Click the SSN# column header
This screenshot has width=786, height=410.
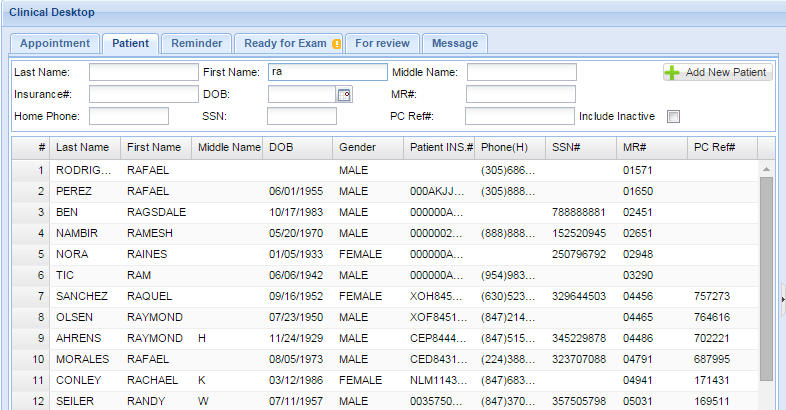coord(581,147)
